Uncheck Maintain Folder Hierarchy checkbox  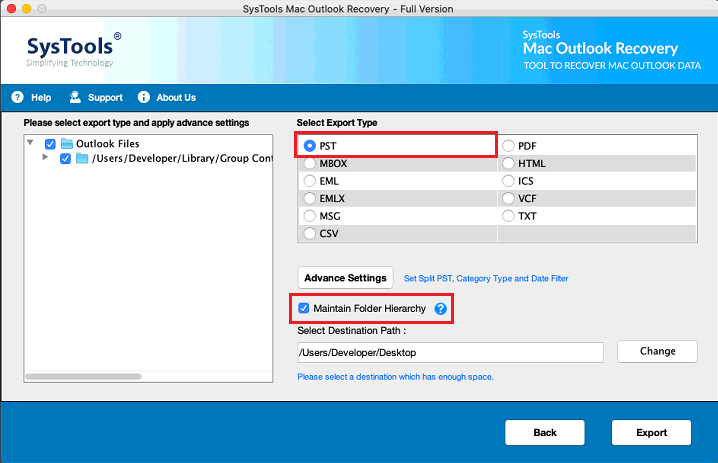304,308
